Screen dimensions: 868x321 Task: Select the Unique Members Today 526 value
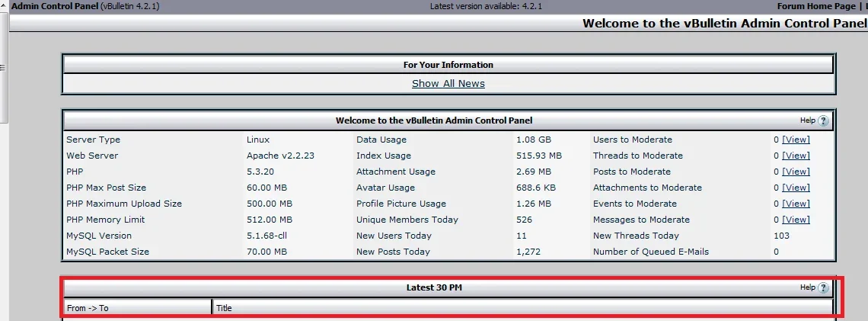coord(525,220)
